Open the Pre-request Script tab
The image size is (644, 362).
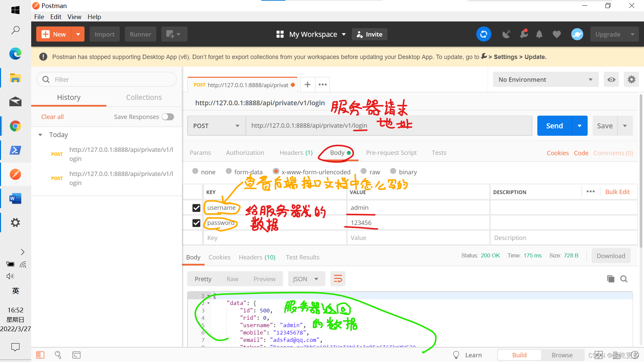coord(391,153)
